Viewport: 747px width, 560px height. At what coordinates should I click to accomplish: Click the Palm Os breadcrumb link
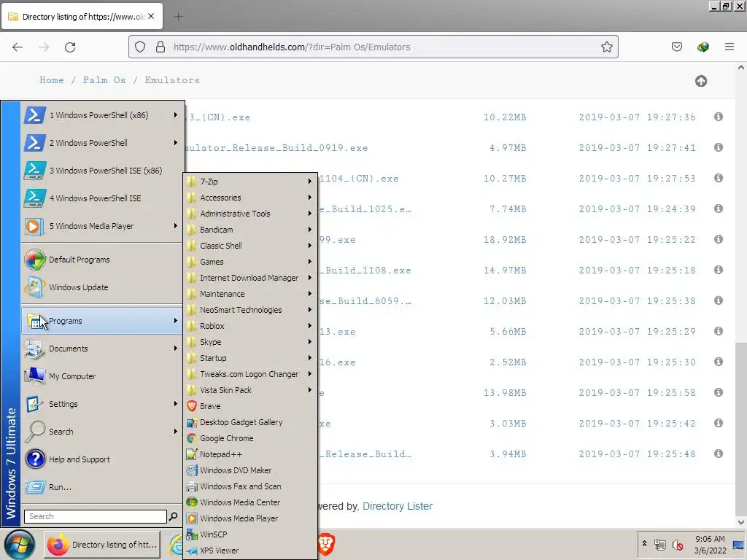coord(104,80)
